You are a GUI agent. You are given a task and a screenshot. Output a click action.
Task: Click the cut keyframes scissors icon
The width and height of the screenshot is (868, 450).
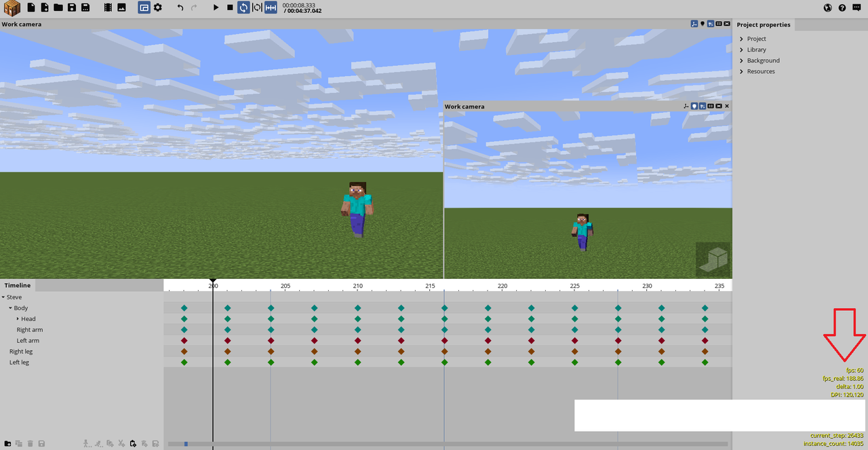point(121,443)
